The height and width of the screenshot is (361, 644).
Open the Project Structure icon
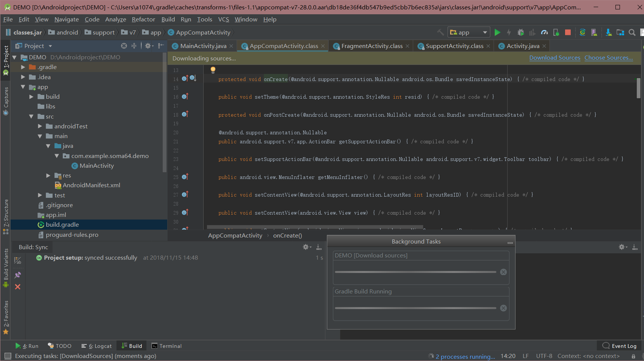(620, 33)
